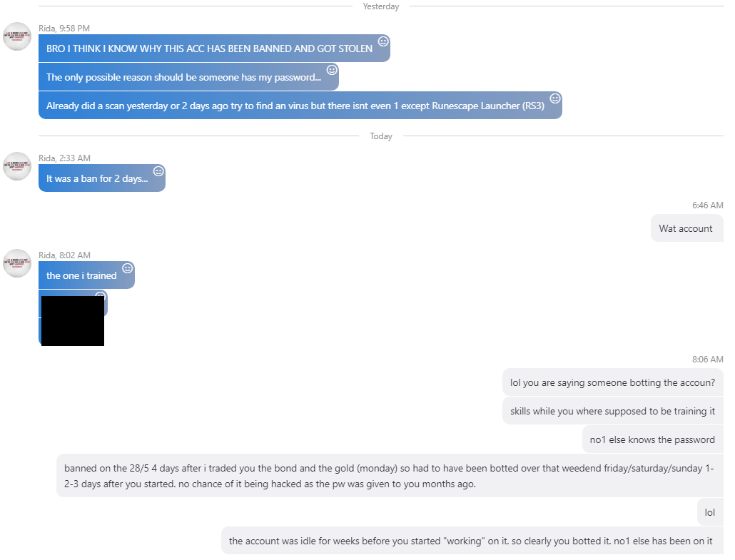React to 'It was a ban' message
The height and width of the screenshot is (560, 735).
click(159, 171)
